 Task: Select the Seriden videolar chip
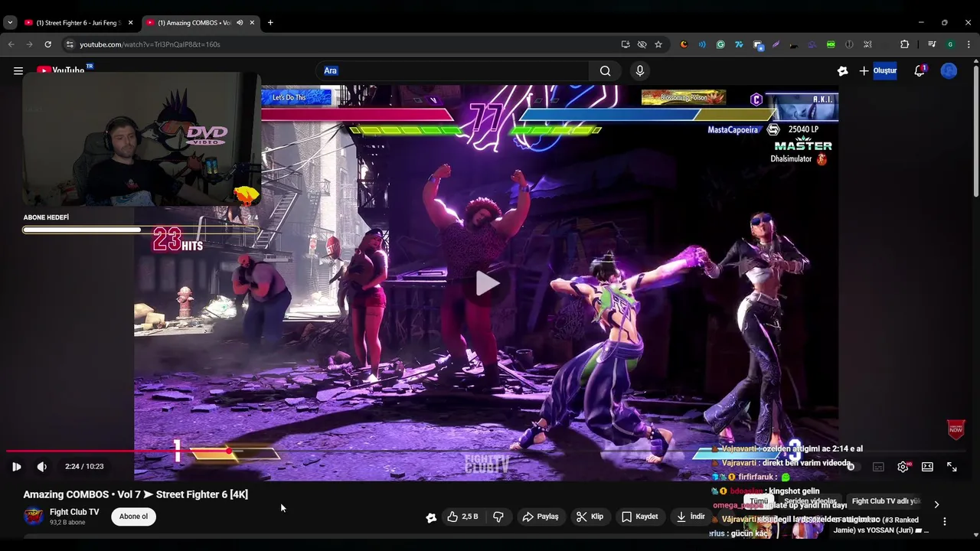(810, 501)
